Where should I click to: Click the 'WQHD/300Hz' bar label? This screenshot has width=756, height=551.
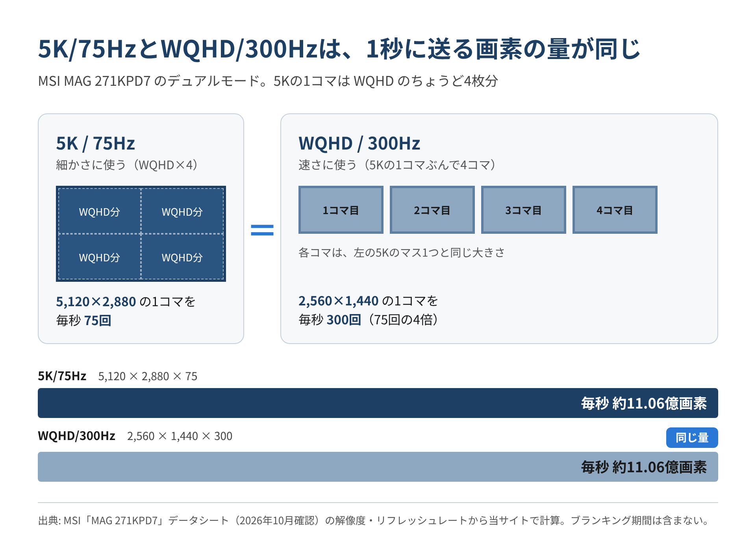tap(76, 436)
